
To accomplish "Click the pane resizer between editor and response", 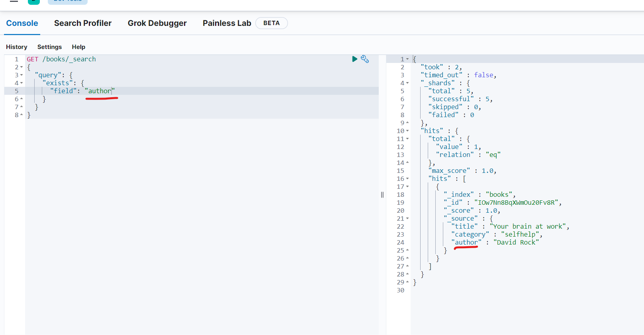I will click(382, 195).
